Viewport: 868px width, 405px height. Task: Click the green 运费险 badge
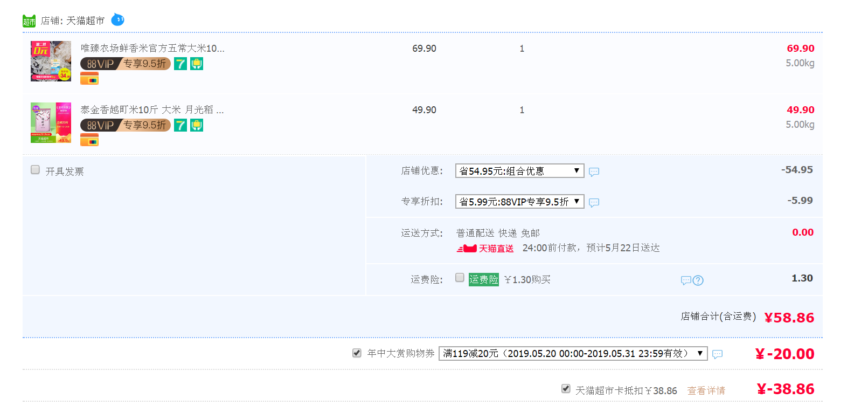[483, 279]
